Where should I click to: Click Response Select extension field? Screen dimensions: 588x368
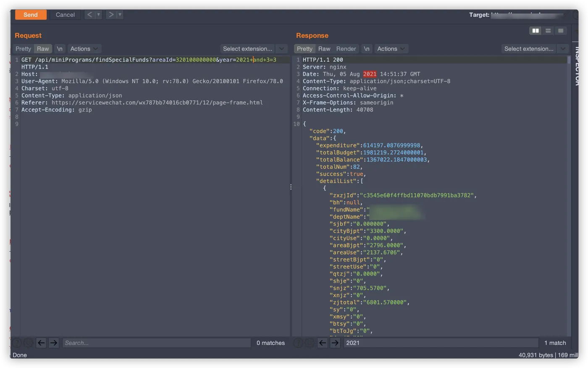tap(529, 49)
